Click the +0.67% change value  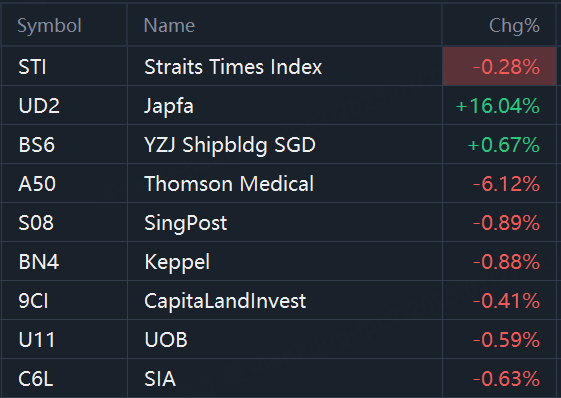504,145
